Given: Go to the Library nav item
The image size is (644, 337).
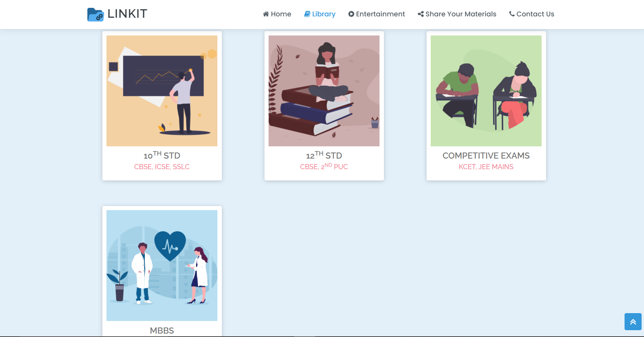Looking at the screenshot, I should [x=320, y=14].
